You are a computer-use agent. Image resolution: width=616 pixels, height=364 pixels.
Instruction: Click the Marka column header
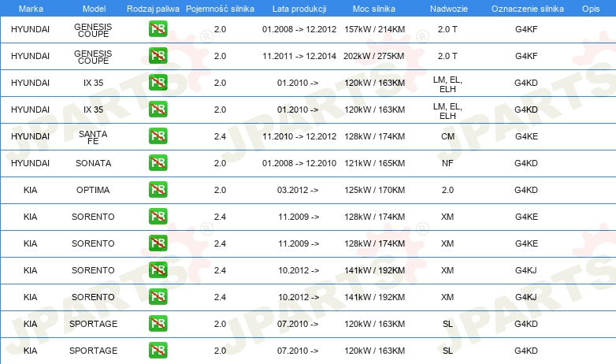[31, 9]
